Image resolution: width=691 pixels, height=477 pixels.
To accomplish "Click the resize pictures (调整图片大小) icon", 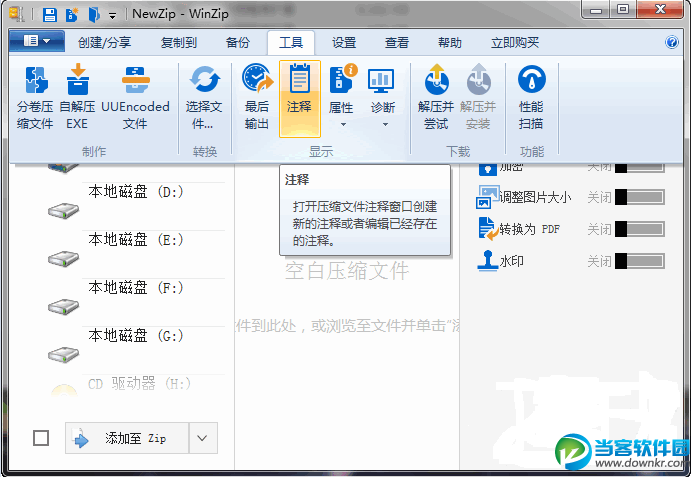I will tap(487, 197).
